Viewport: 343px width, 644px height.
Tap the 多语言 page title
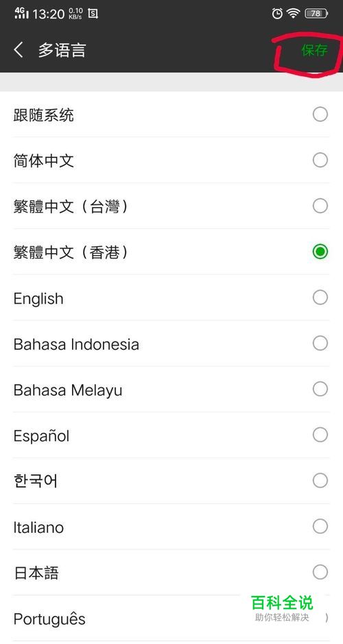[x=62, y=50]
